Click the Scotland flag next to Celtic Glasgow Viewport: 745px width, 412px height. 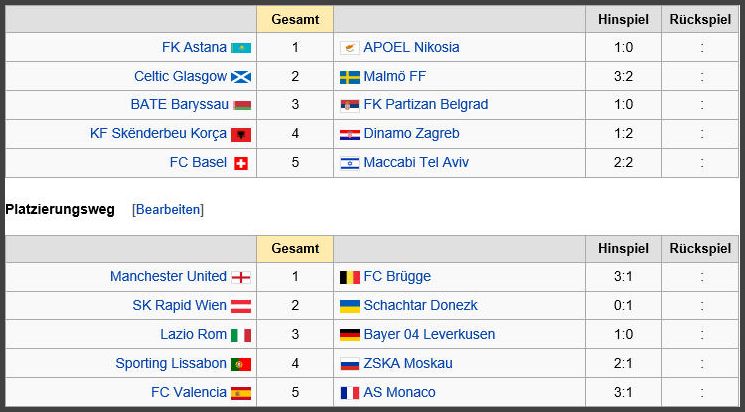[241, 77]
